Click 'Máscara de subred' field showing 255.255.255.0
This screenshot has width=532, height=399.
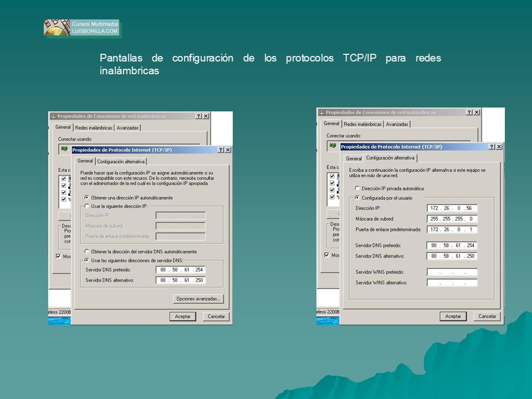pyautogui.click(x=452, y=219)
